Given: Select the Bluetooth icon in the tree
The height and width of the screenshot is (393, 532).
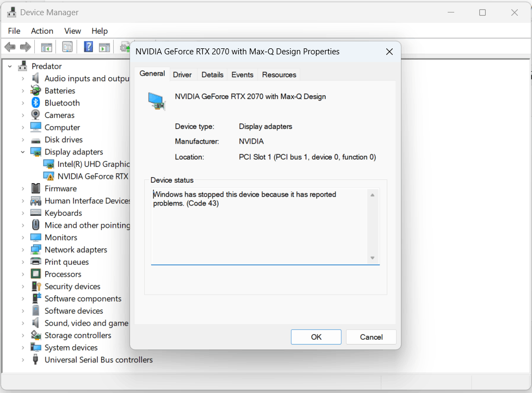Looking at the screenshot, I should [x=35, y=103].
